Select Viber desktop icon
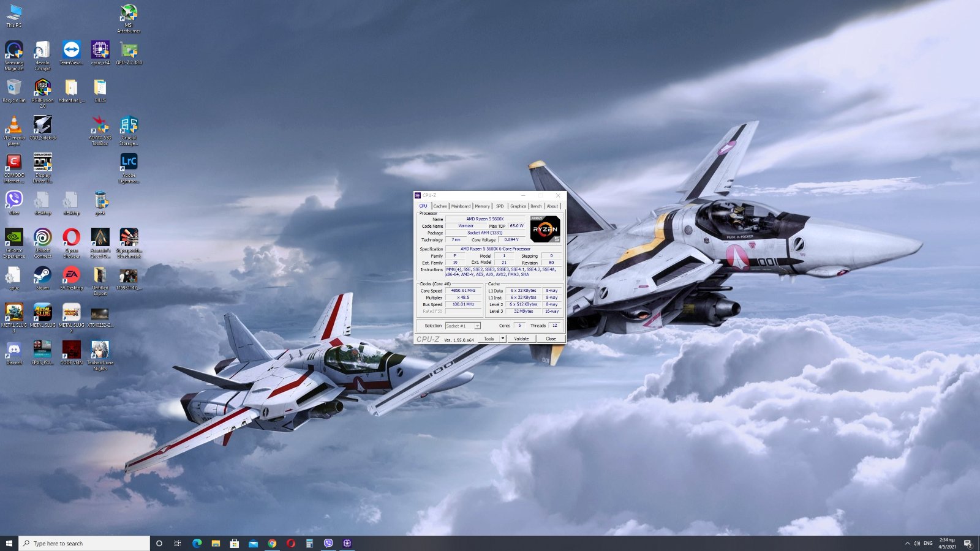Screen dimensions: 980x551 13,203
